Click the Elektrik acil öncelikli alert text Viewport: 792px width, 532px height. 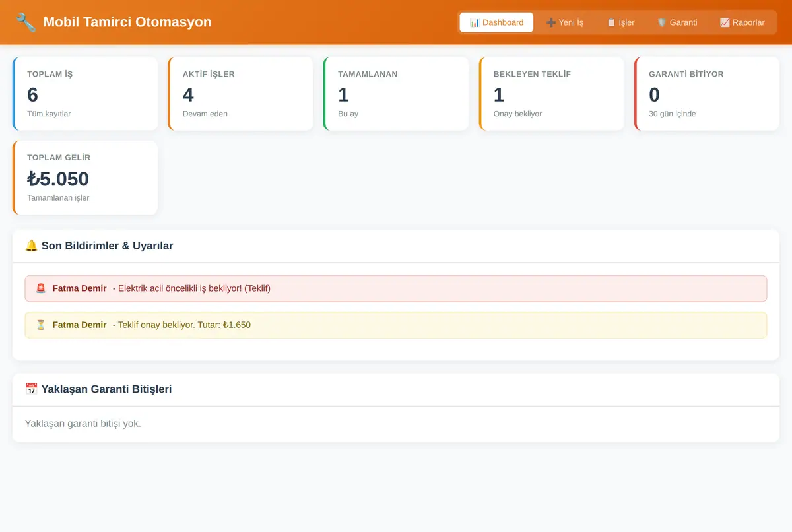(x=191, y=288)
